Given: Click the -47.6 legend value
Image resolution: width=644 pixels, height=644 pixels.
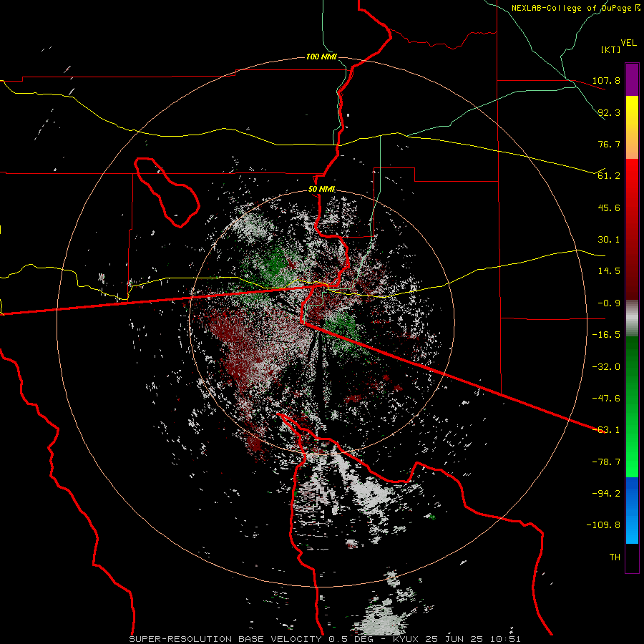Looking at the screenshot, I should coord(606,399).
